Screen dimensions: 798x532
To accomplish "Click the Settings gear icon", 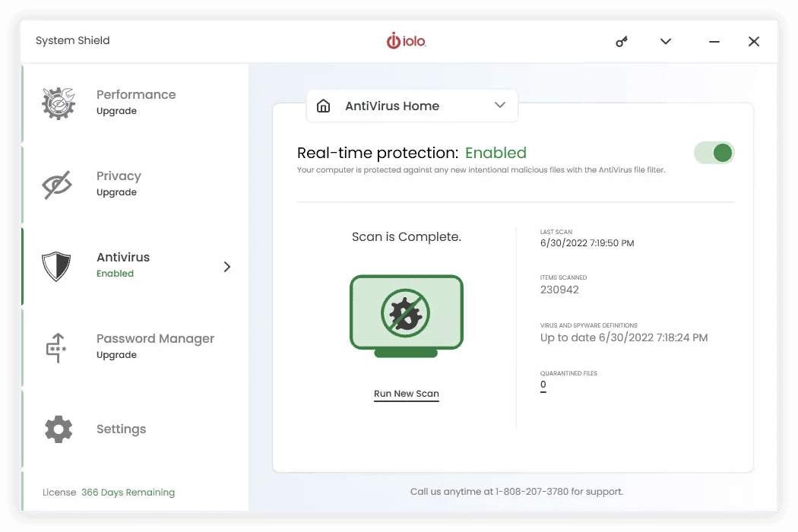I will pyautogui.click(x=59, y=429).
